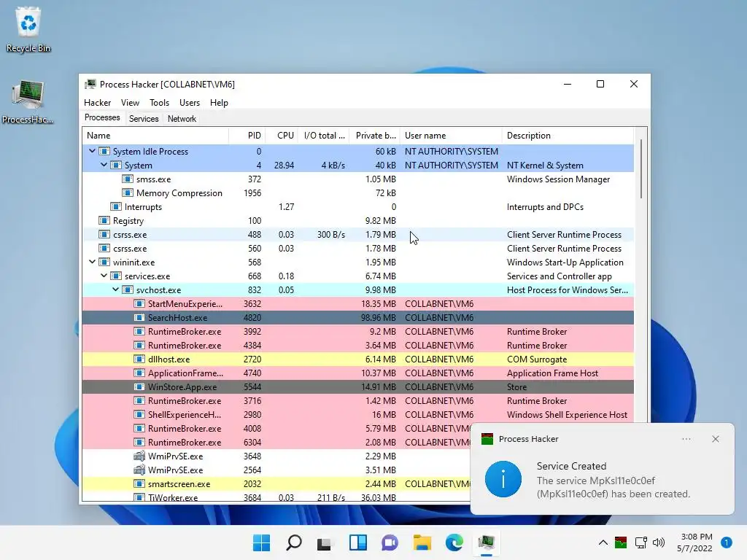Select RuntimeBroker.exe with PID 3716
The width and height of the screenshot is (747, 560).
pos(357,400)
